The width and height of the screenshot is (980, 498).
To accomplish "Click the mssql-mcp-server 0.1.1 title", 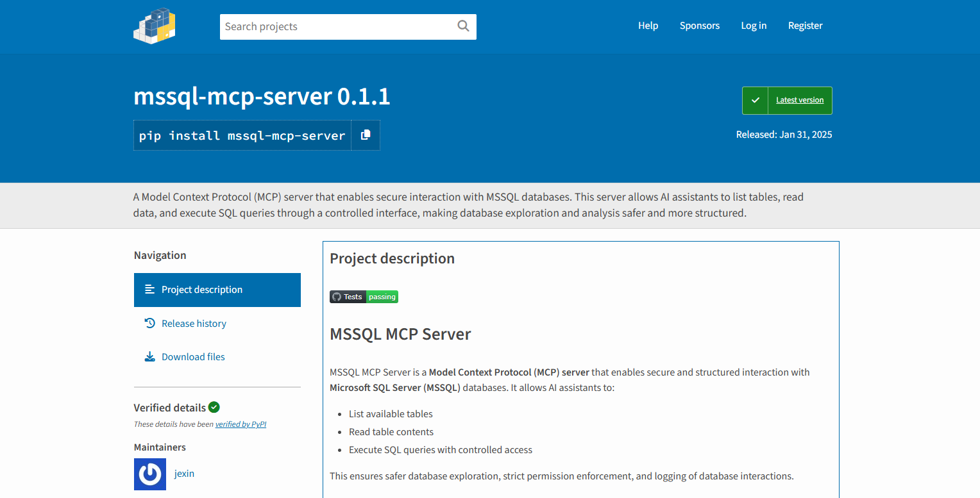I will (x=262, y=97).
